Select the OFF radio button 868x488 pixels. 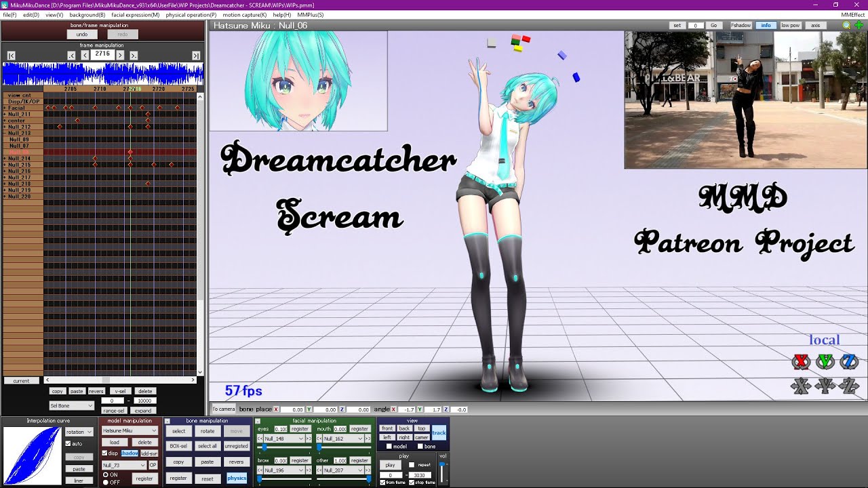tap(105, 482)
